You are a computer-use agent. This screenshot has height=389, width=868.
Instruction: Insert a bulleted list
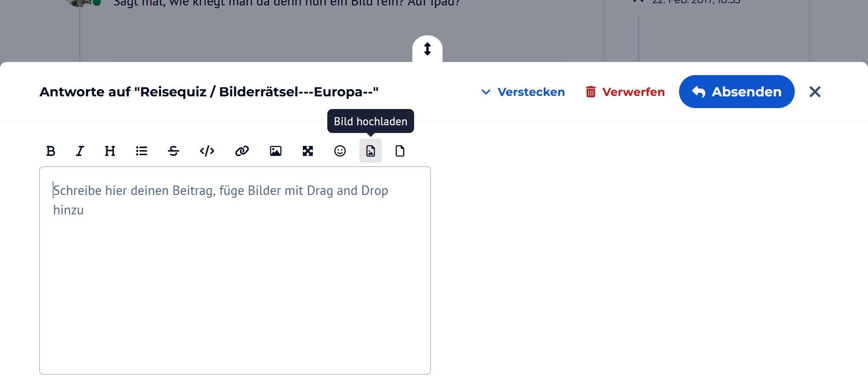point(142,151)
